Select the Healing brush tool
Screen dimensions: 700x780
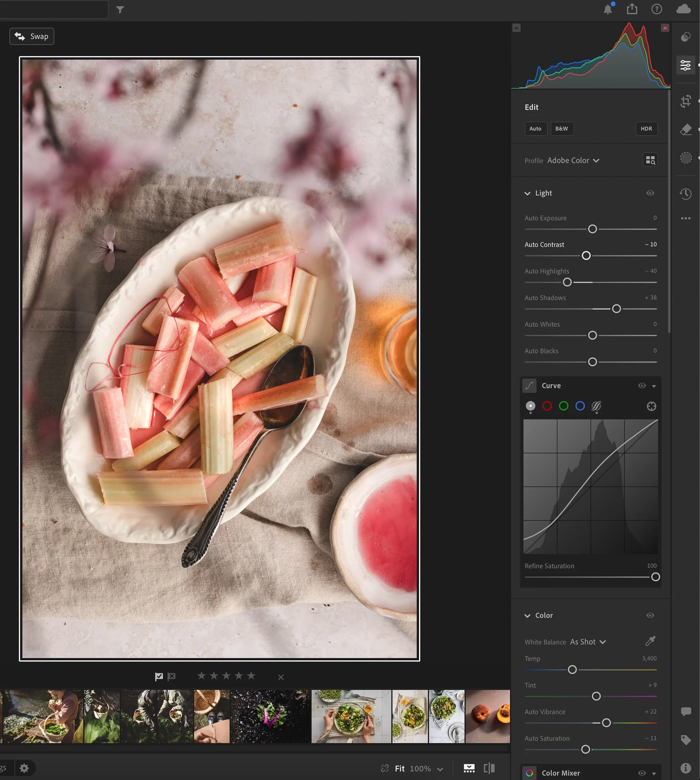[686, 129]
